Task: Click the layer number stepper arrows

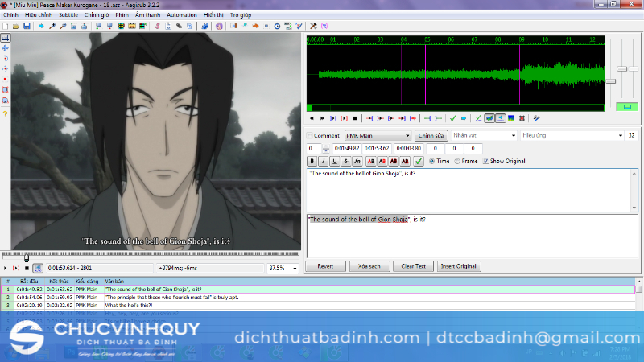Action: (326, 149)
